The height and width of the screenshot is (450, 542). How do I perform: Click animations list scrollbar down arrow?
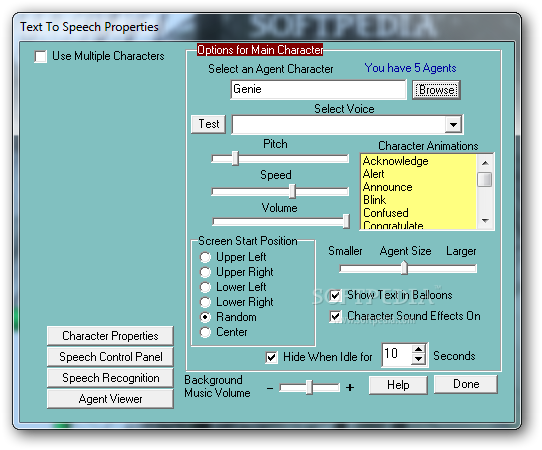(485, 221)
